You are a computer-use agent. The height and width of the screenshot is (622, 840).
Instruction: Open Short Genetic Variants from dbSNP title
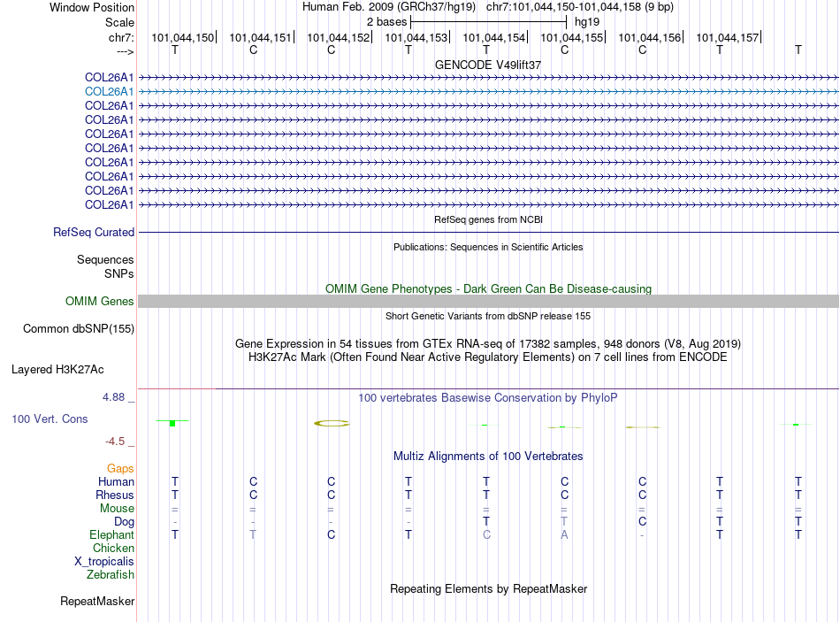[x=488, y=317]
